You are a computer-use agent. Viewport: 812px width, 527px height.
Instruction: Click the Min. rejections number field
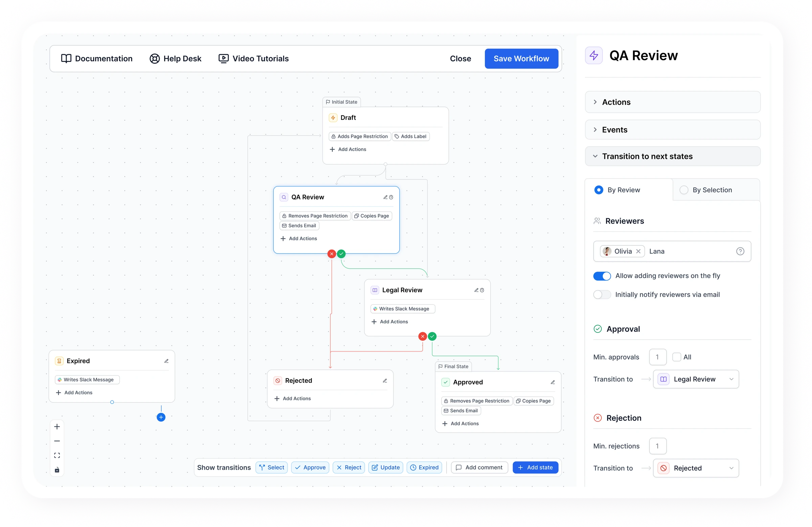click(x=658, y=446)
